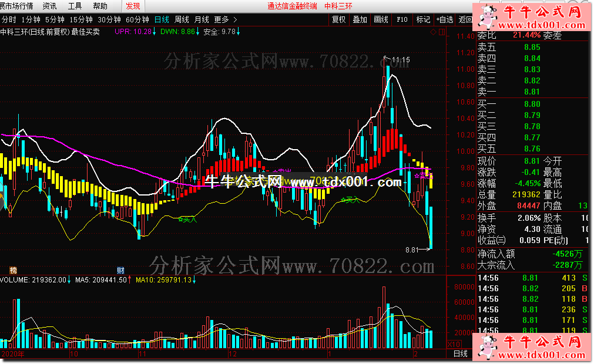This screenshot has height=364, width=594.
Task: Click the 11.15 high price marker
Action: (401, 60)
